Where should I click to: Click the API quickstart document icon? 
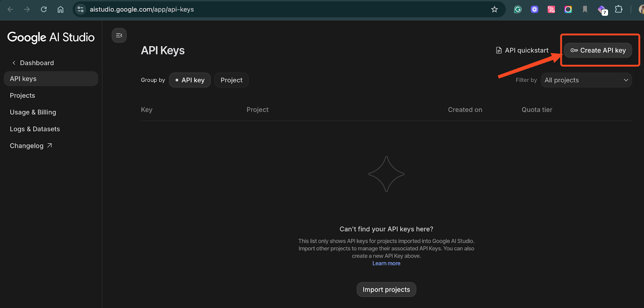[499, 50]
